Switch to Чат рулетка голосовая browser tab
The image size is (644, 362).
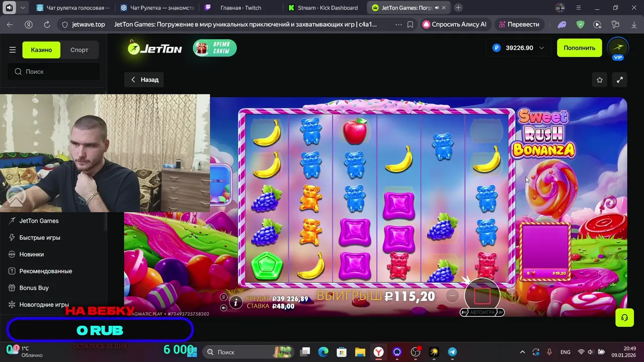[73, 8]
